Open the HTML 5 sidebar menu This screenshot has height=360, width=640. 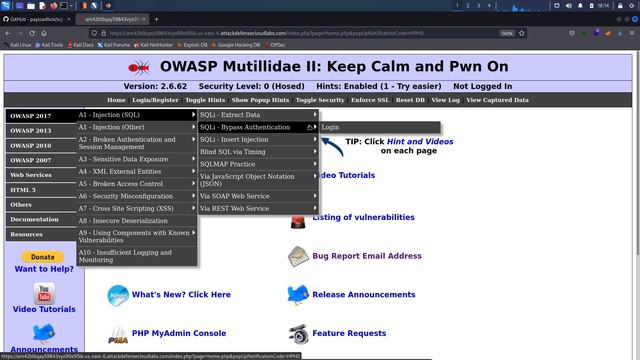click(x=41, y=190)
